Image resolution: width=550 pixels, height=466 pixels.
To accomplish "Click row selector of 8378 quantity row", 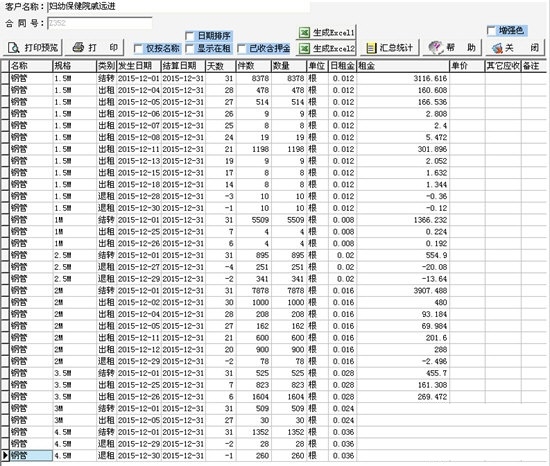I will click(5, 78).
